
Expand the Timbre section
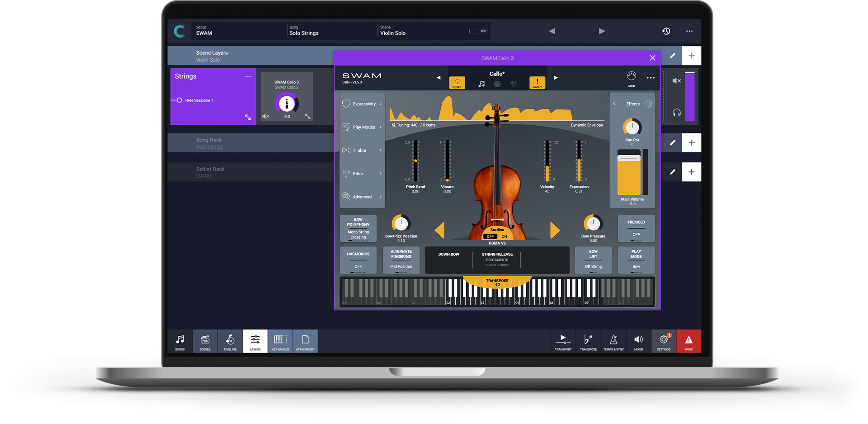363,150
